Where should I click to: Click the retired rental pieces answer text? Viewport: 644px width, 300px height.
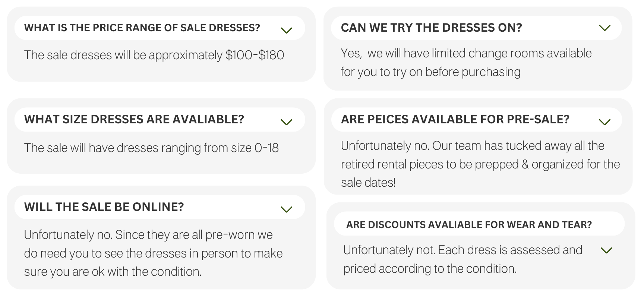click(x=480, y=164)
